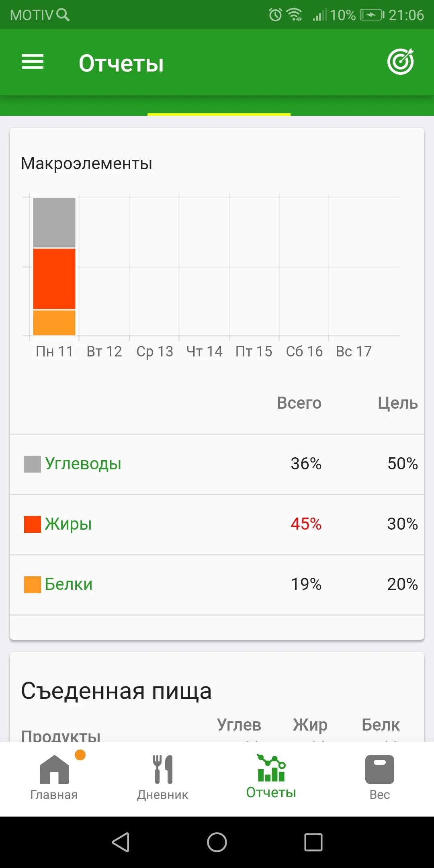Go to the Дневник diary tab
The image size is (434, 868).
163,776
